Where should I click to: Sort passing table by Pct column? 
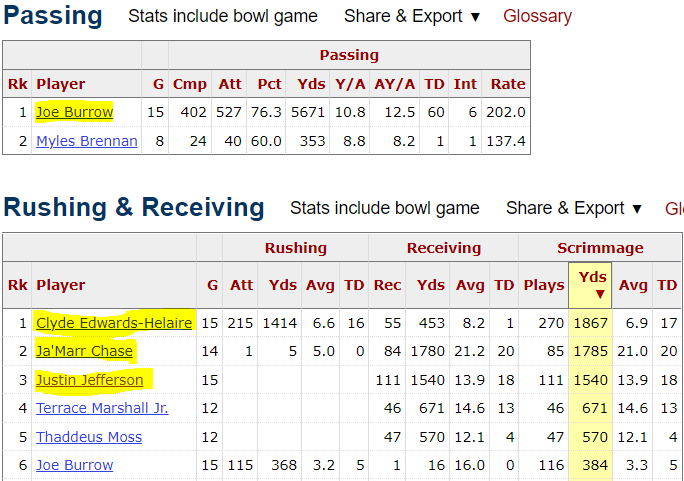(x=269, y=84)
